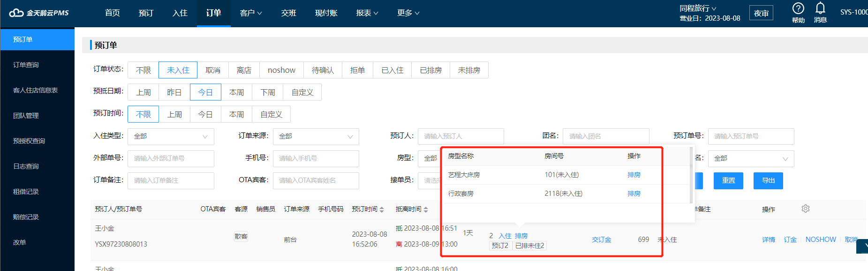Screen dimensions: 868x271
Task: Select noshow order status filter
Action: click(x=281, y=70)
